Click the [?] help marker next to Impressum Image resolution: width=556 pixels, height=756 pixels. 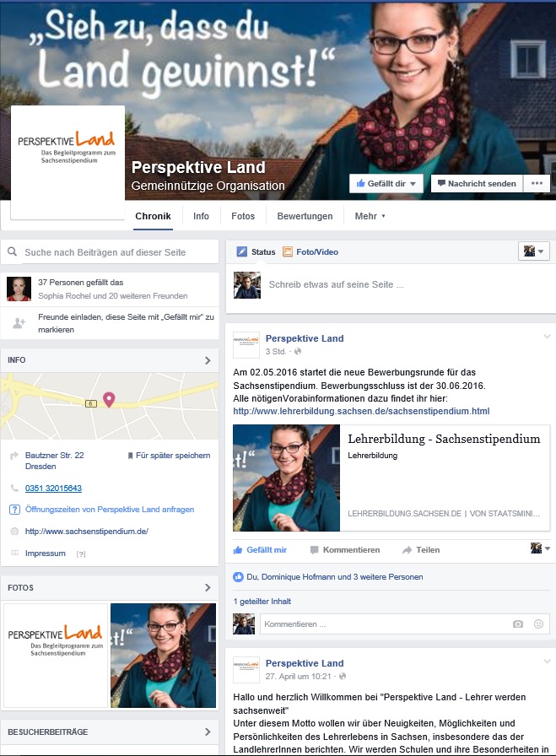[81, 554]
